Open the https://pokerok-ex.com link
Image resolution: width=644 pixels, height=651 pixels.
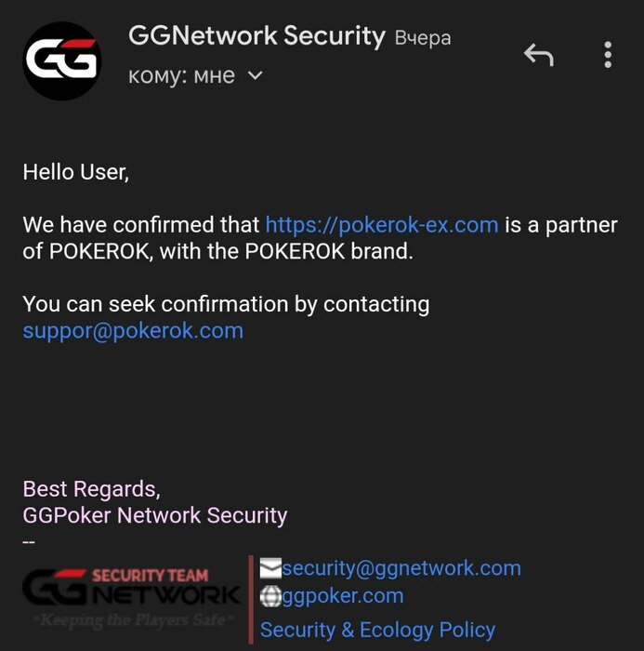382,225
